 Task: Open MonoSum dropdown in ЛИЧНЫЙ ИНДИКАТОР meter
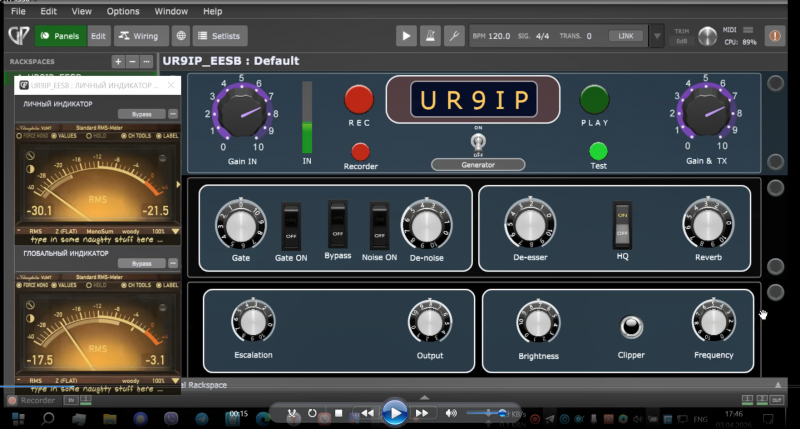pos(99,231)
